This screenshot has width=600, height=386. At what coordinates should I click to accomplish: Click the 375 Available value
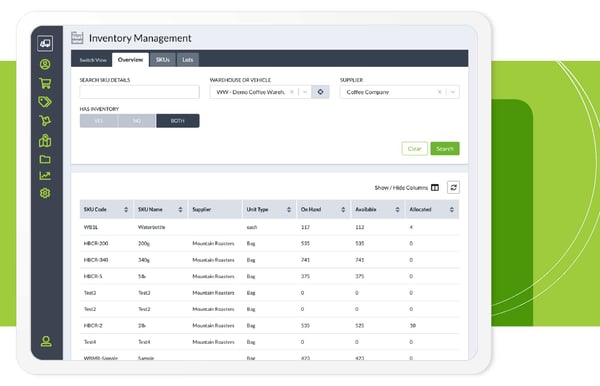(x=360, y=276)
